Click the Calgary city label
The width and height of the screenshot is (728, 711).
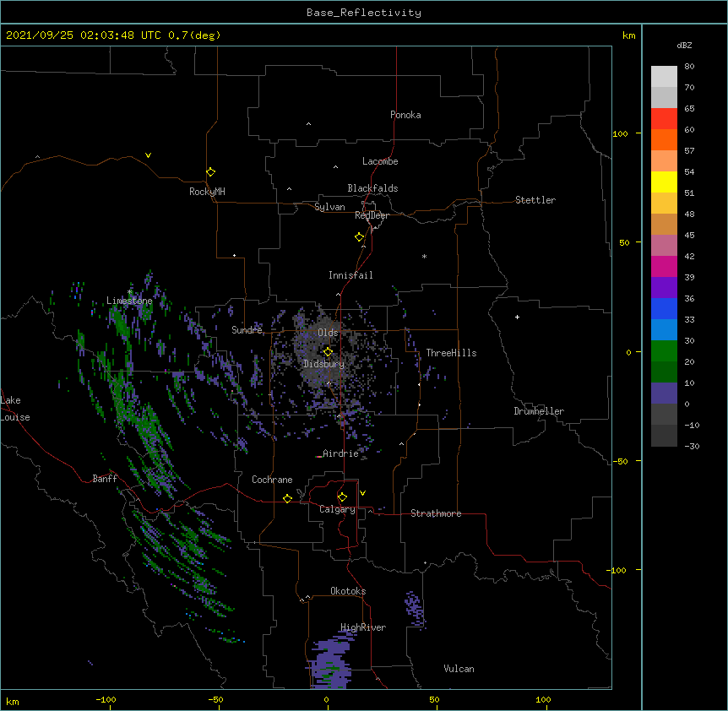point(337,509)
